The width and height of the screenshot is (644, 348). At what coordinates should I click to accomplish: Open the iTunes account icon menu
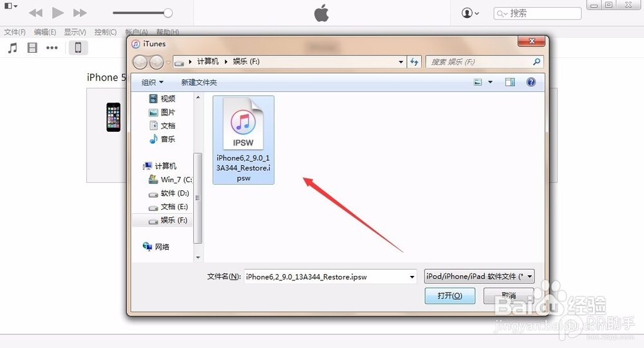[470, 13]
